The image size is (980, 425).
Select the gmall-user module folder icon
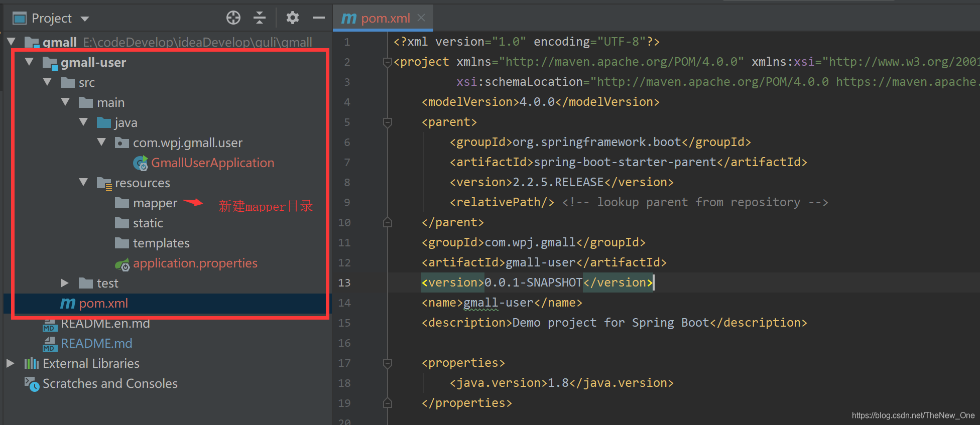coord(50,63)
